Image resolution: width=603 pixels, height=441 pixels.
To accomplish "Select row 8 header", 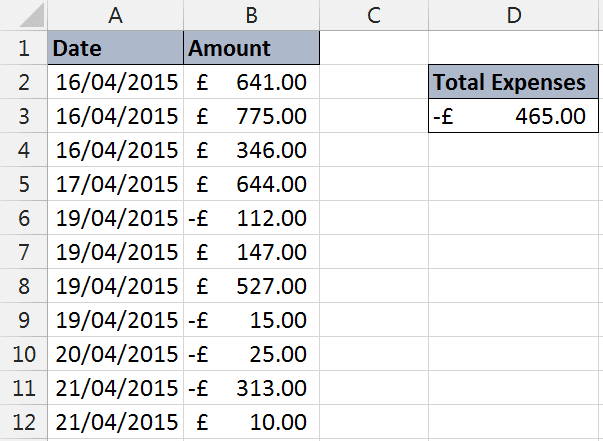I will point(23,285).
